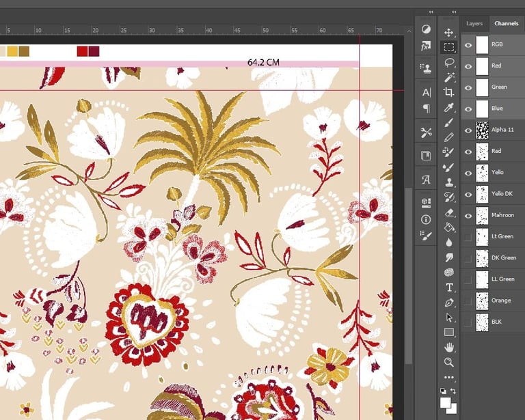Open the Styles fx panel icon
This screenshot has width=525, height=420.
pos(426,46)
